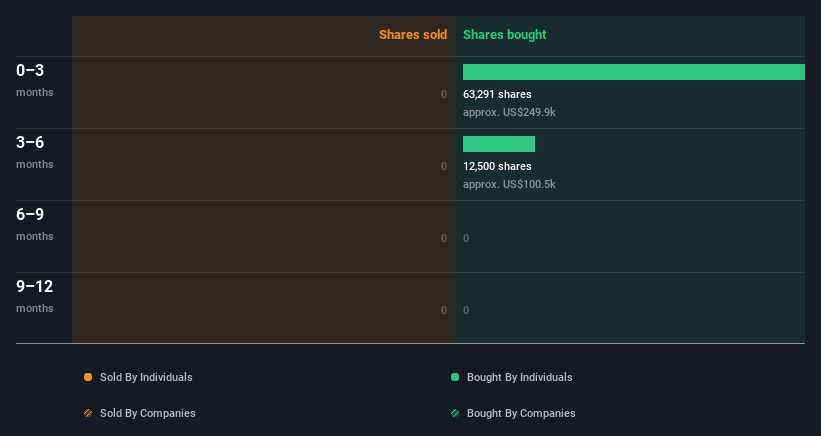This screenshot has width=821, height=436.
Task: Click the Bought By Companies legend label
Action: (x=521, y=413)
